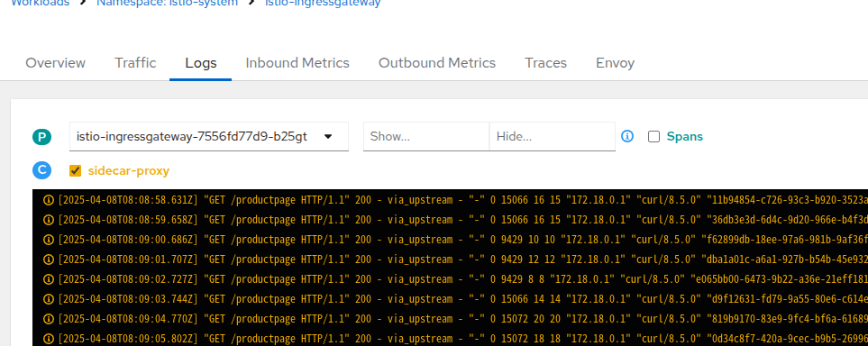The width and height of the screenshot is (868, 346).
Task: Click the Show log filter field
Action: 426,136
